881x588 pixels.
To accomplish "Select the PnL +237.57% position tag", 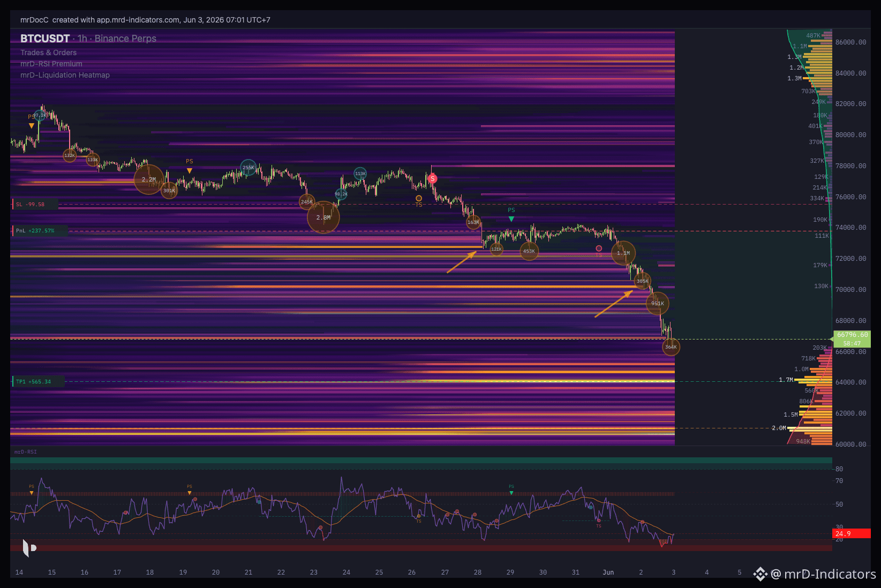I will (40, 231).
